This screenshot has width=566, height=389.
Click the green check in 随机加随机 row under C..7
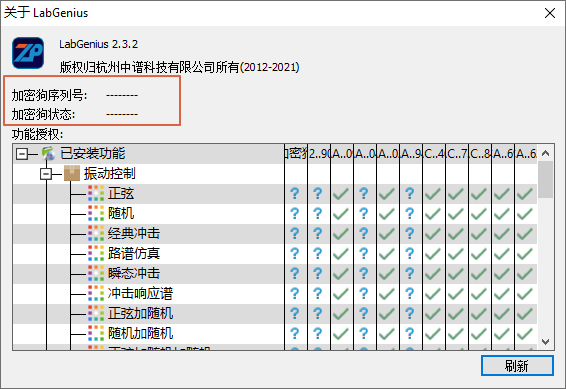456,334
